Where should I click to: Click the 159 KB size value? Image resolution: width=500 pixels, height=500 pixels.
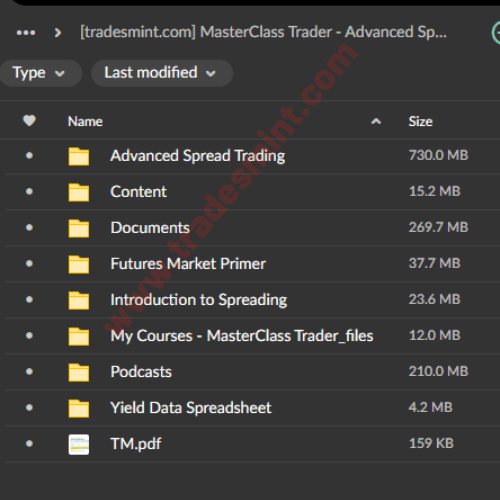coord(431,443)
